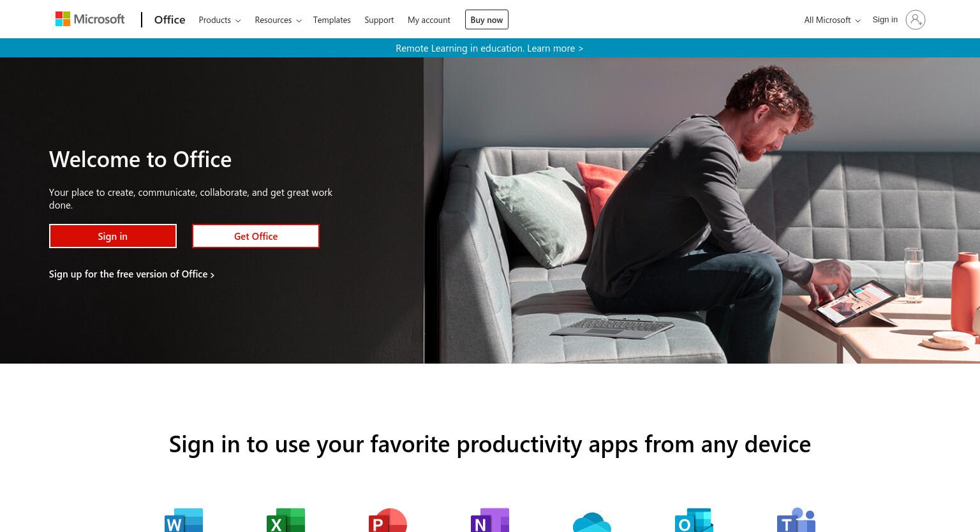The width and height of the screenshot is (980, 532).
Task: Open the Word app icon
Action: 184,520
